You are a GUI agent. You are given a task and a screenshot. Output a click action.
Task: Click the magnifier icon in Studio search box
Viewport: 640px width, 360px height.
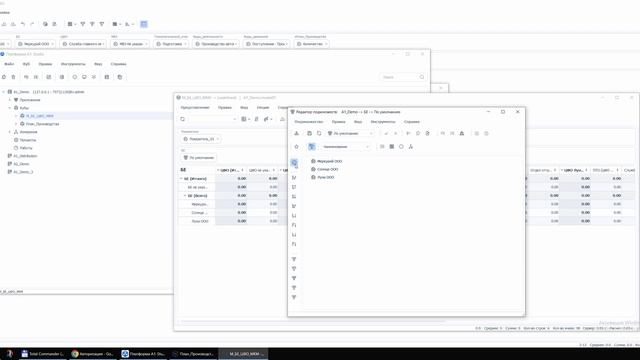(x=422, y=77)
